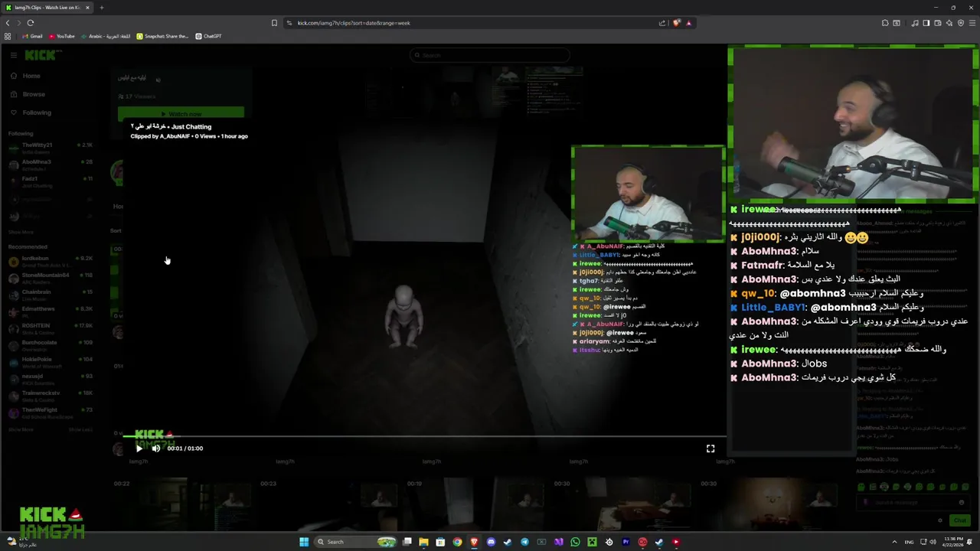Bookmark this page icon in address bar

pos(274,23)
